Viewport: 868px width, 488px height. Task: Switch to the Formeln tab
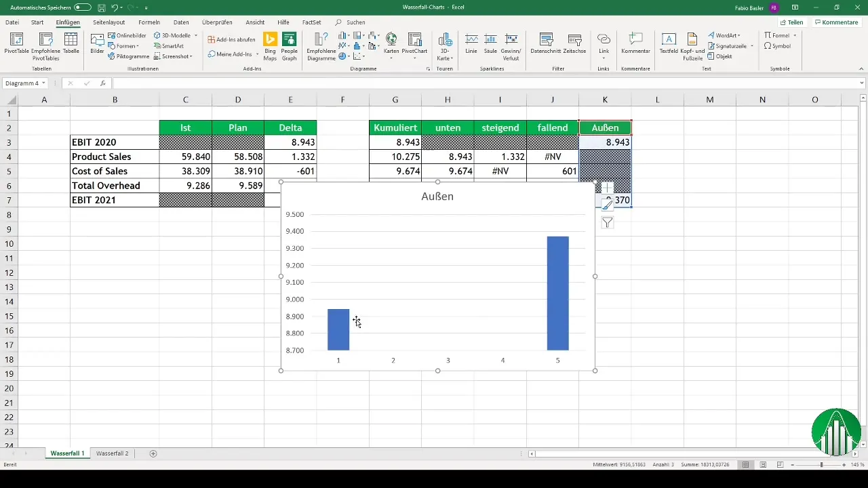pos(149,22)
